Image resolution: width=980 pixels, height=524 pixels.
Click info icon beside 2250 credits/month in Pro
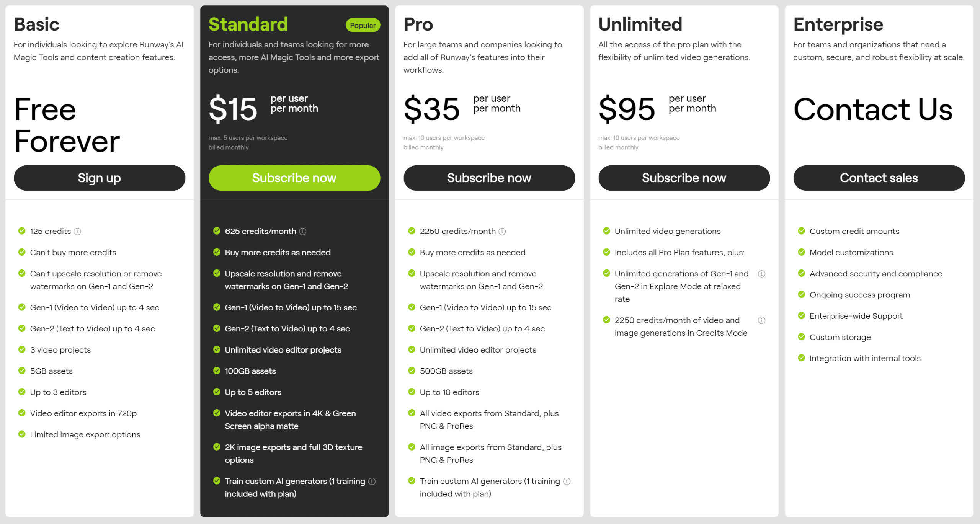coord(502,232)
